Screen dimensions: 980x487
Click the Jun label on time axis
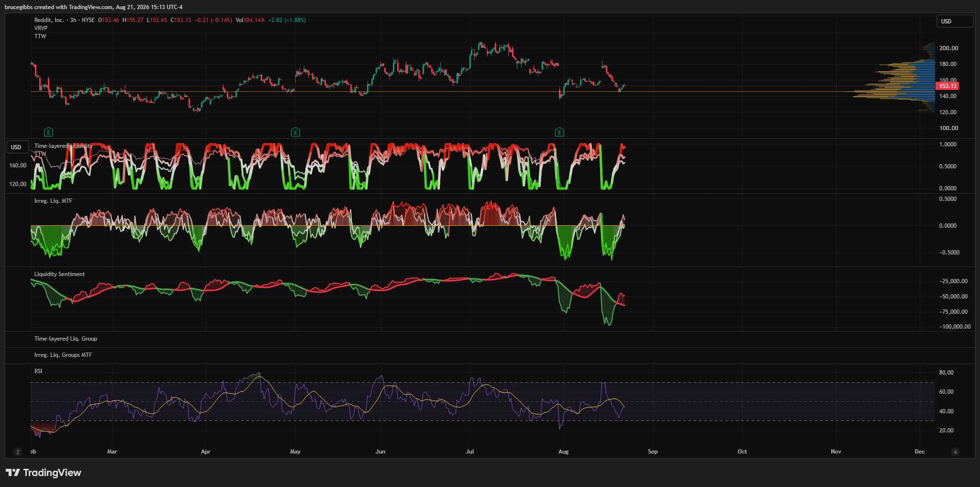[380, 452]
